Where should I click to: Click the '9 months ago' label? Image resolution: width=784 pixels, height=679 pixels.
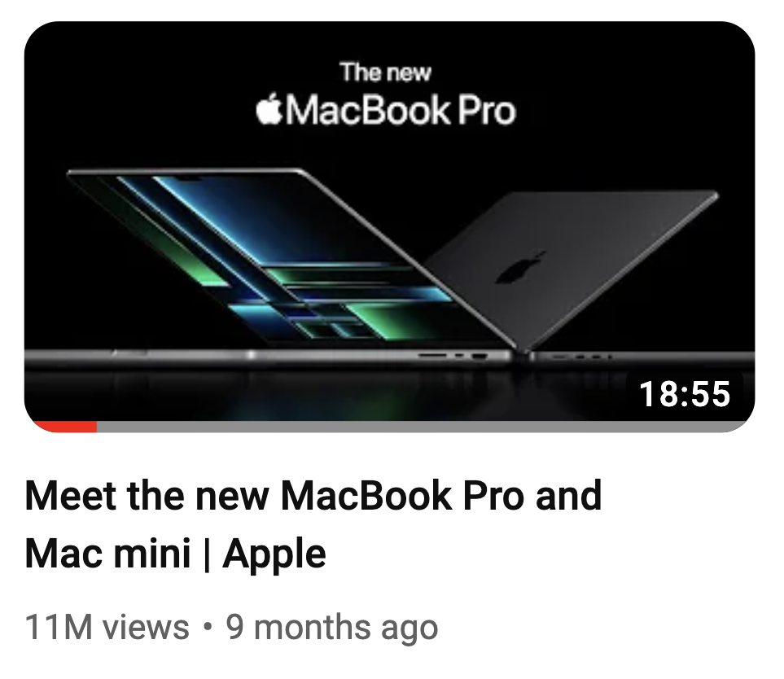point(332,627)
